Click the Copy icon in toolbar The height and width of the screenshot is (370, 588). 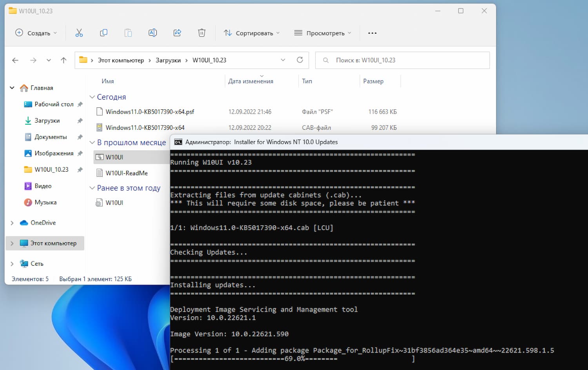(x=103, y=33)
